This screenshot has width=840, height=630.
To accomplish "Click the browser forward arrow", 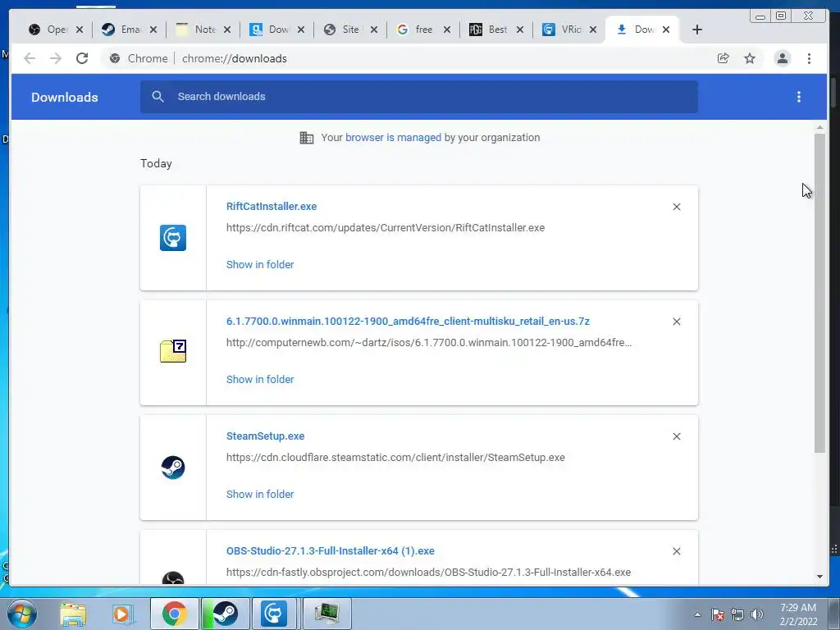I will [56, 58].
